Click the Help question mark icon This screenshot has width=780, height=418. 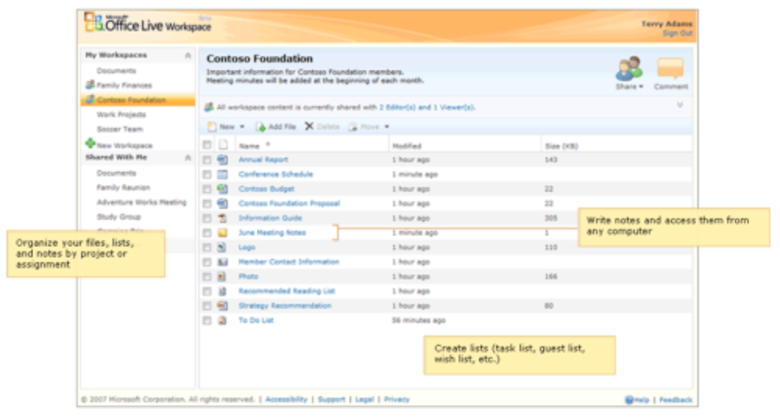(629, 400)
